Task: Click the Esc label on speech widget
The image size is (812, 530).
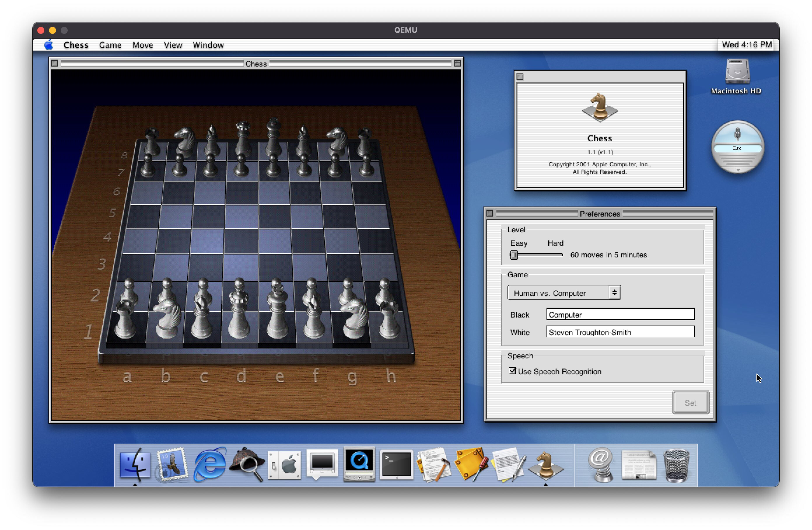Action: pos(736,148)
